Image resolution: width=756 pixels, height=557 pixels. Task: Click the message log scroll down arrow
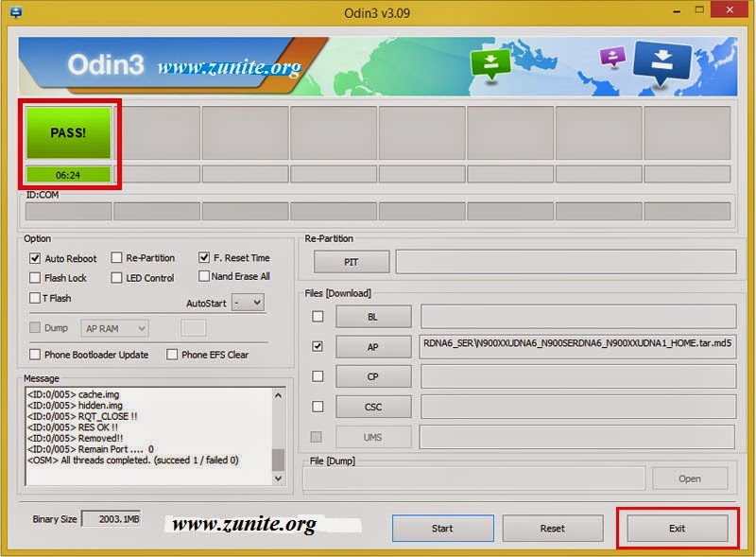click(278, 479)
